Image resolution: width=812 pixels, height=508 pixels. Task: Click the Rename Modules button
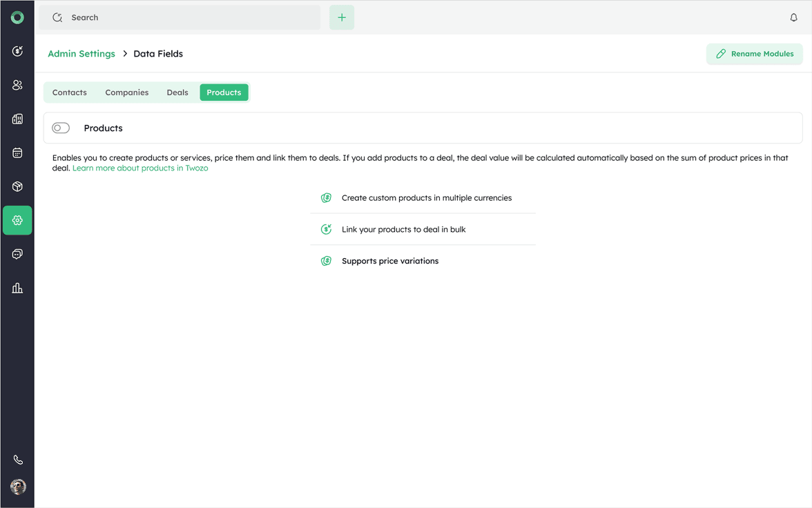tap(754, 54)
